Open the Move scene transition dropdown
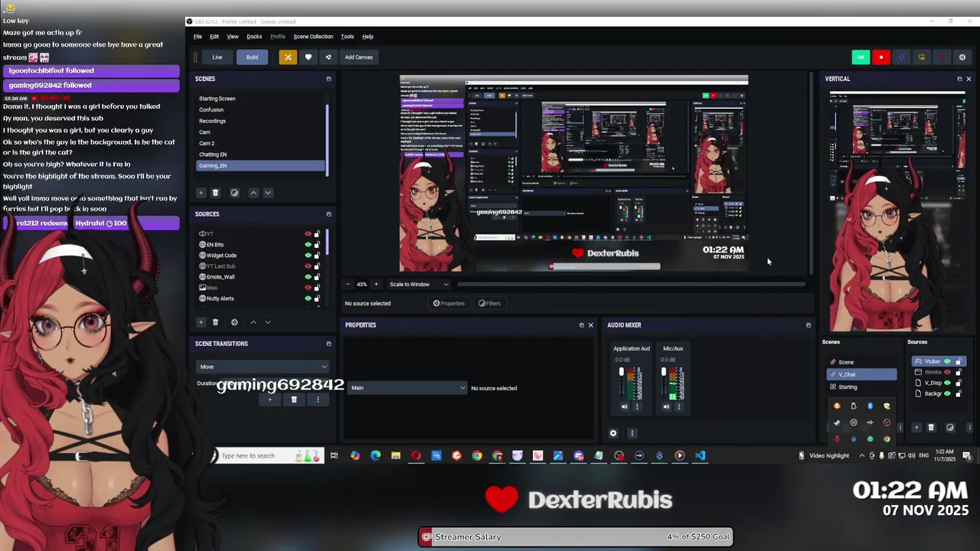Screen dimensions: 980x551 pyautogui.click(x=263, y=367)
